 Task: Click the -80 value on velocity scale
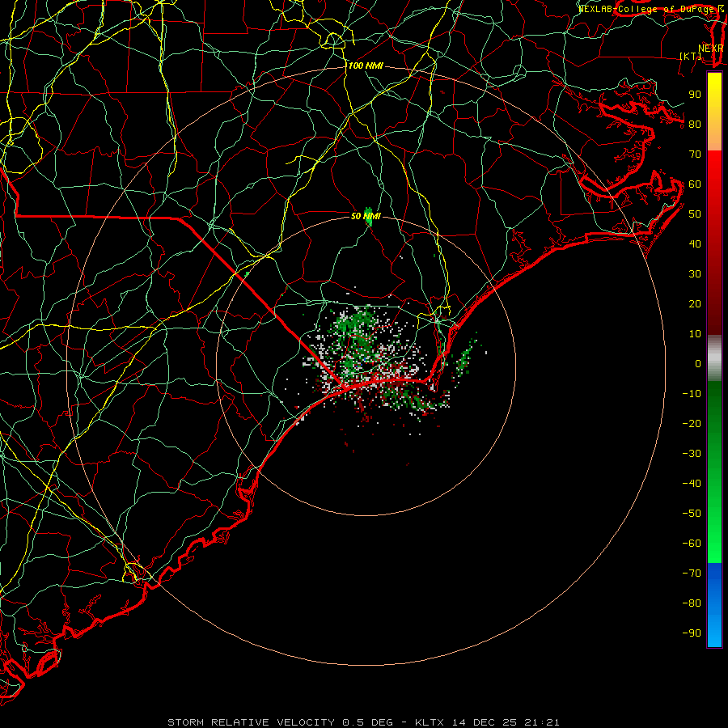692,603
